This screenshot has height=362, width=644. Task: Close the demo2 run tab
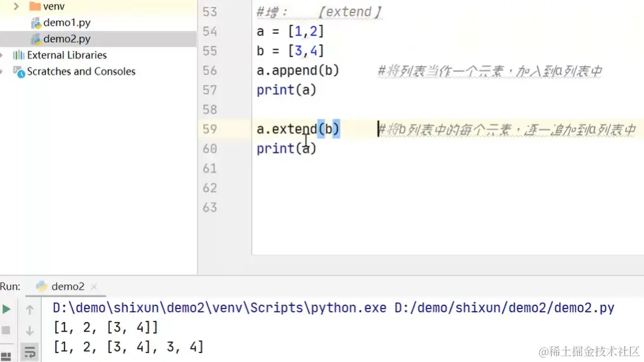pos(94,287)
